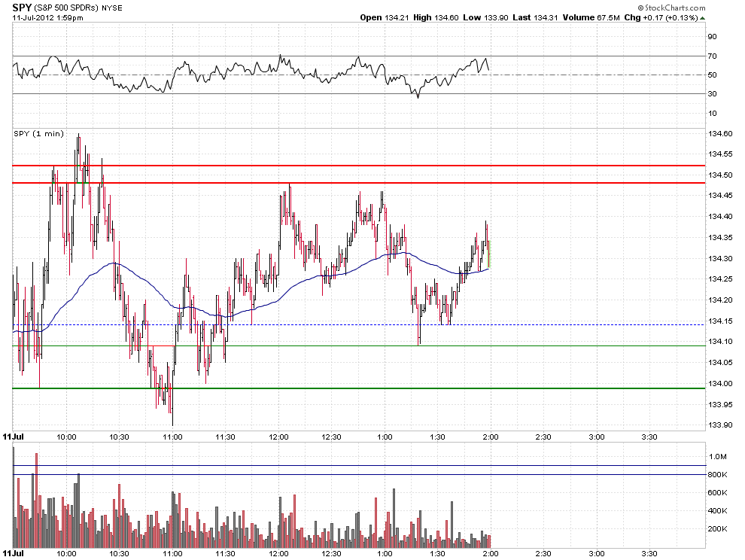Click 11:00 time label under price chart

tap(172, 437)
